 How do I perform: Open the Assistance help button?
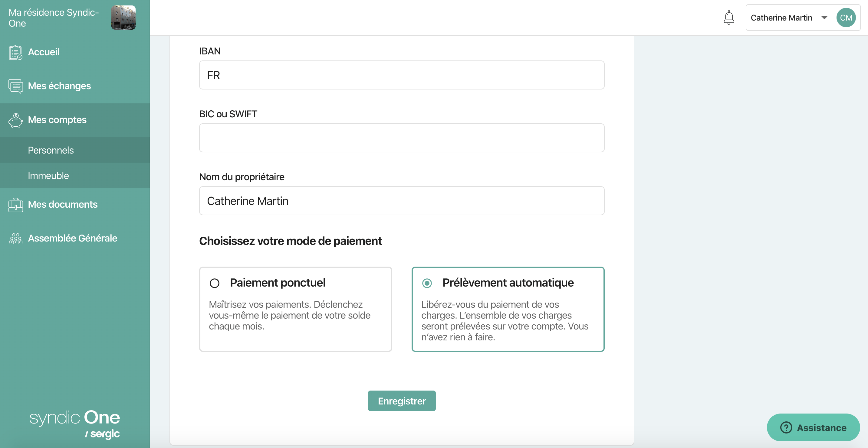click(813, 427)
